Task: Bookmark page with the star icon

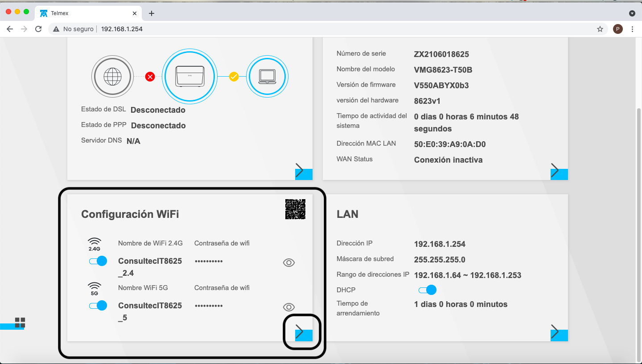Action: point(600,29)
